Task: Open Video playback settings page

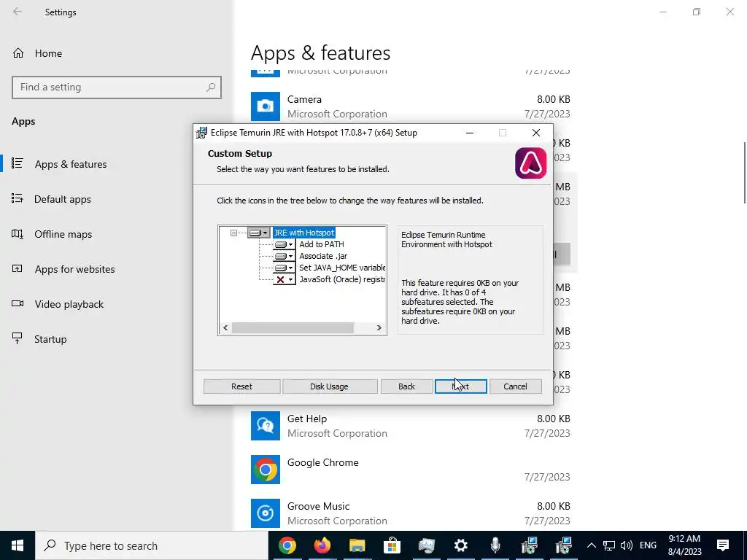Action: (x=69, y=304)
